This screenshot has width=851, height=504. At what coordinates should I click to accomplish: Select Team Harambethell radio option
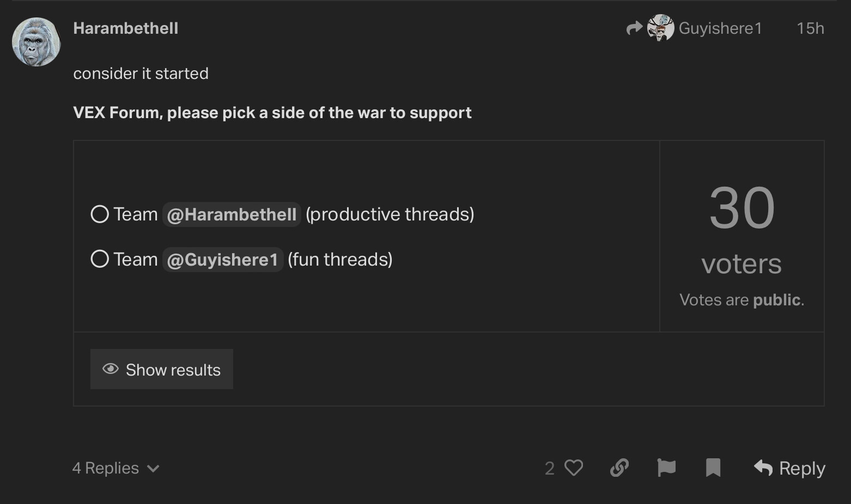click(x=100, y=214)
